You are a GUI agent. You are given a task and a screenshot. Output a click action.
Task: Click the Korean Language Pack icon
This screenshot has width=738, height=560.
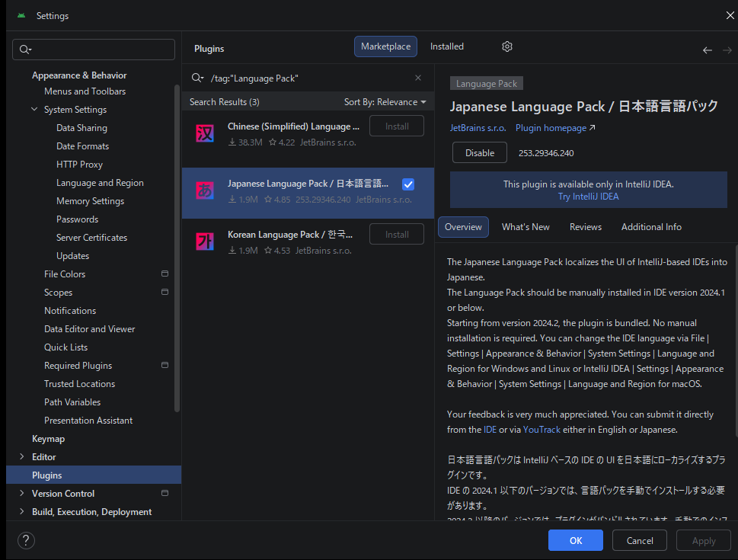[205, 242]
